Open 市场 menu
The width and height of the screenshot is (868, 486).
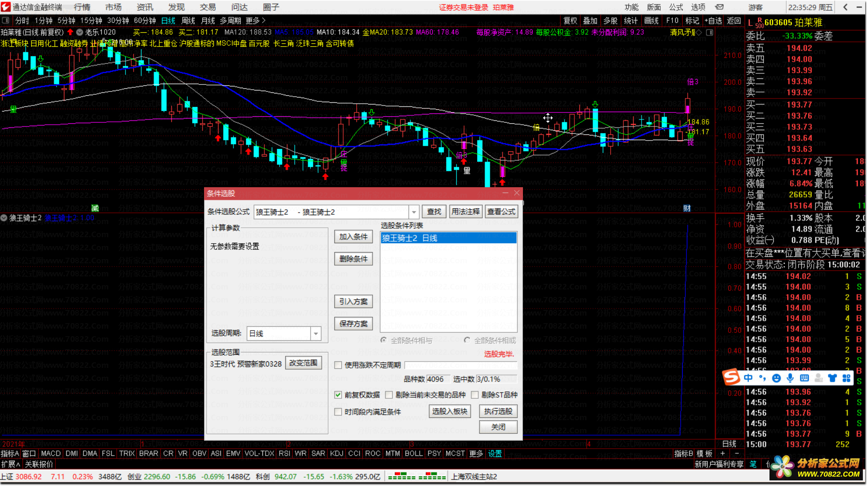(113, 7)
